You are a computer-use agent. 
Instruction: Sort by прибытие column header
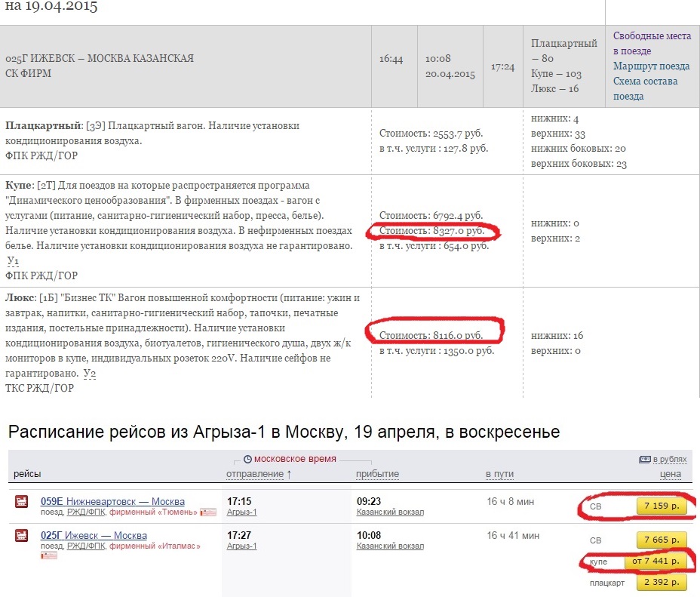click(x=377, y=474)
